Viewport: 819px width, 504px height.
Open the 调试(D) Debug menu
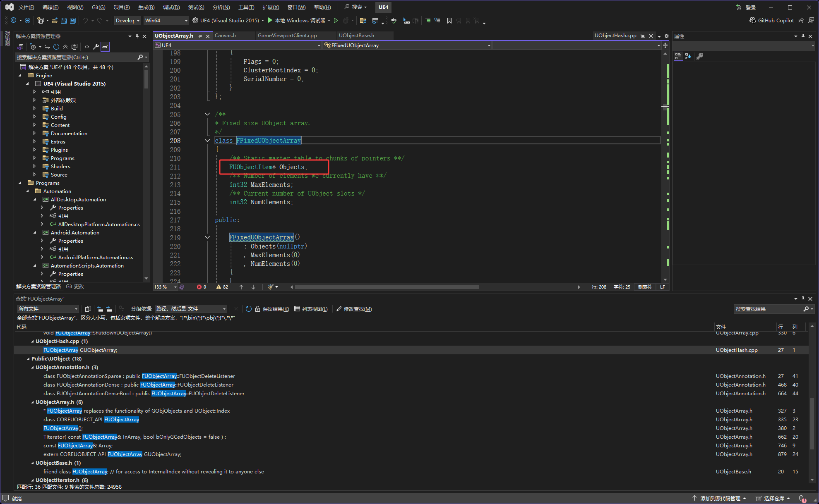click(171, 7)
